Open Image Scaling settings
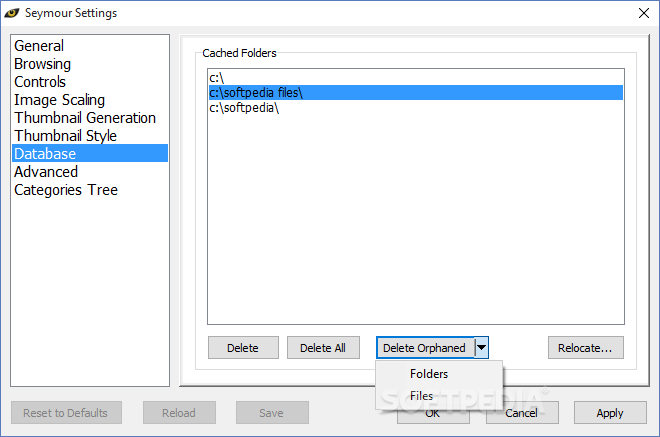This screenshot has width=660, height=437. pos(59,100)
